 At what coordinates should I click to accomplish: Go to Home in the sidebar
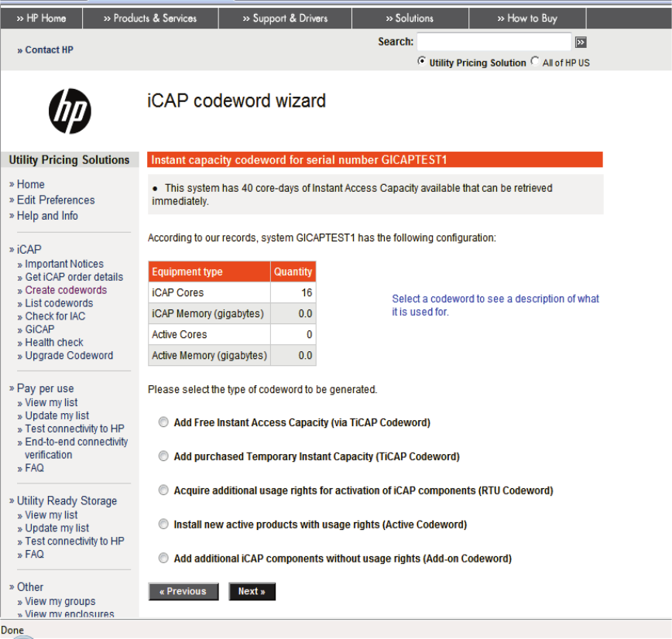(x=30, y=184)
